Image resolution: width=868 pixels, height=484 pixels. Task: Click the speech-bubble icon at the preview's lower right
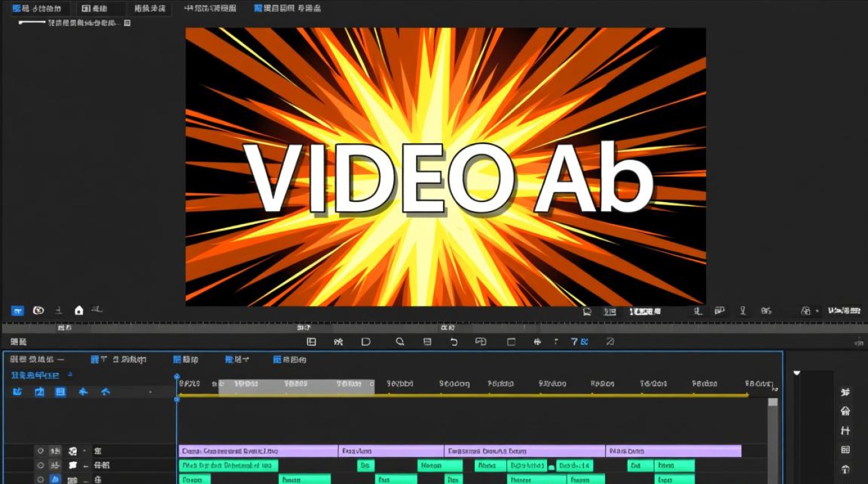tap(587, 311)
